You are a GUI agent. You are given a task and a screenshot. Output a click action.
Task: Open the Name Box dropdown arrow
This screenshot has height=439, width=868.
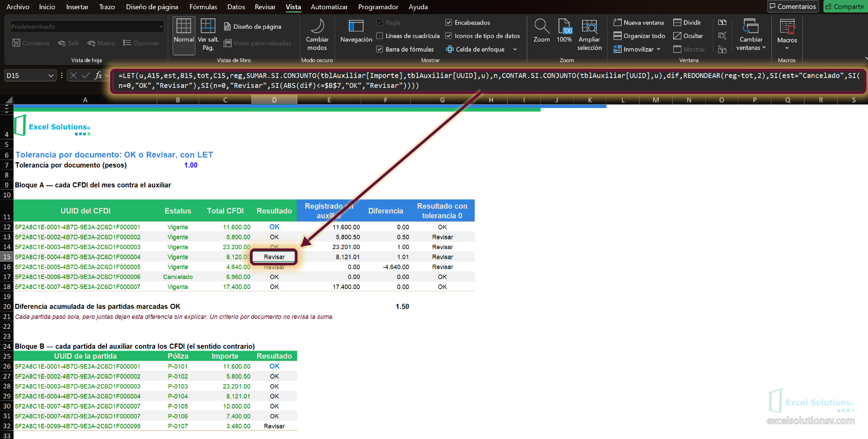[51, 75]
